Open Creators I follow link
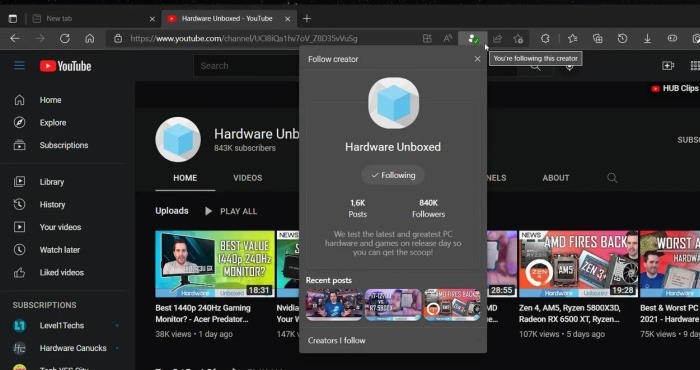 [x=337, y=341]
